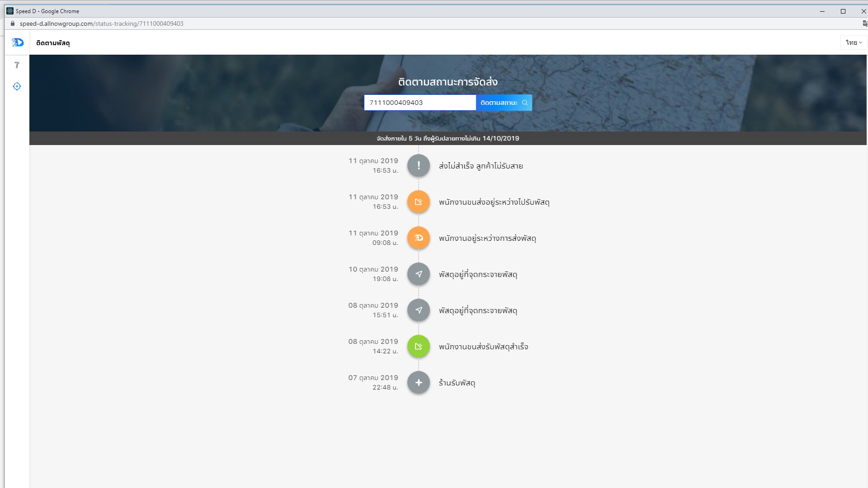This screenshot has height=488, width=868.
Task: Click the plus icon for store received
Action: (x=418, y=383)
